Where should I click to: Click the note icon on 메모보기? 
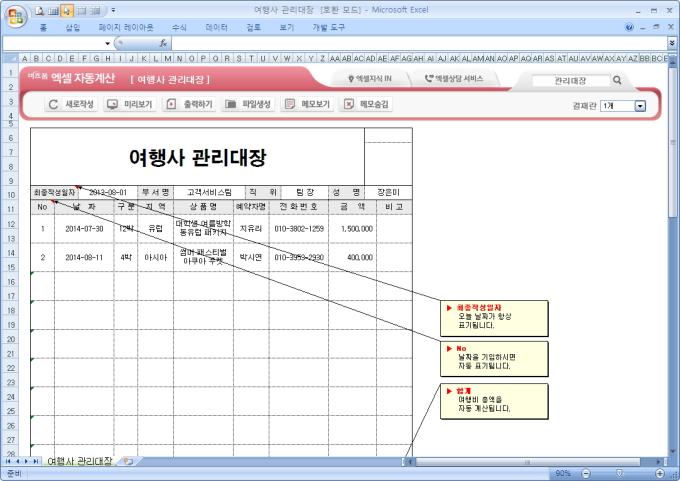(x=290, y=104)
